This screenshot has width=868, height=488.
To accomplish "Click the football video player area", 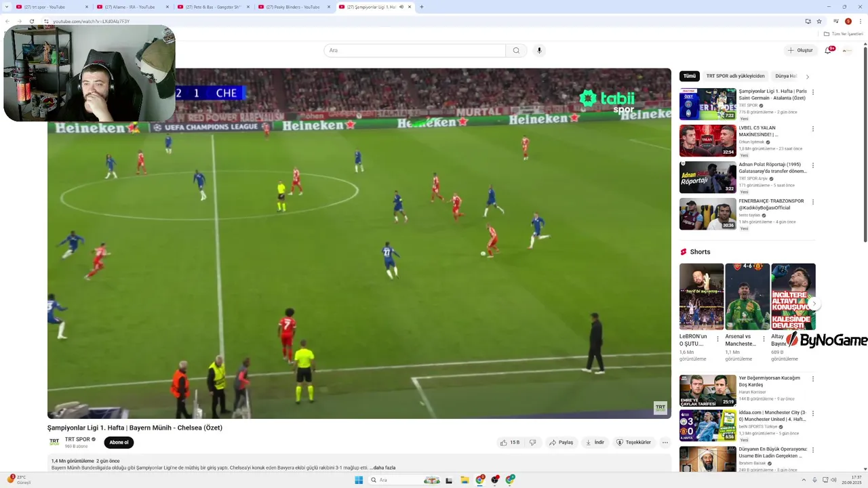I will [359, 243].
